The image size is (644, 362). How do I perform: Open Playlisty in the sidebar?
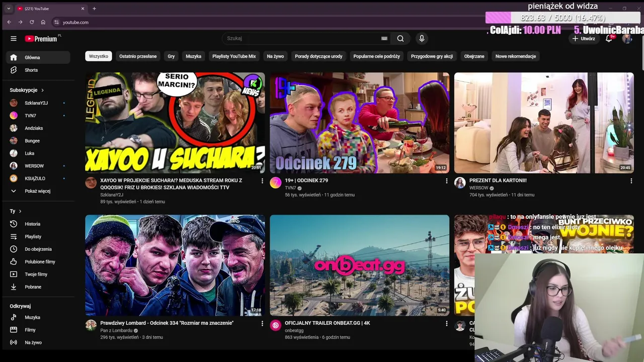[x=38, y=236]
